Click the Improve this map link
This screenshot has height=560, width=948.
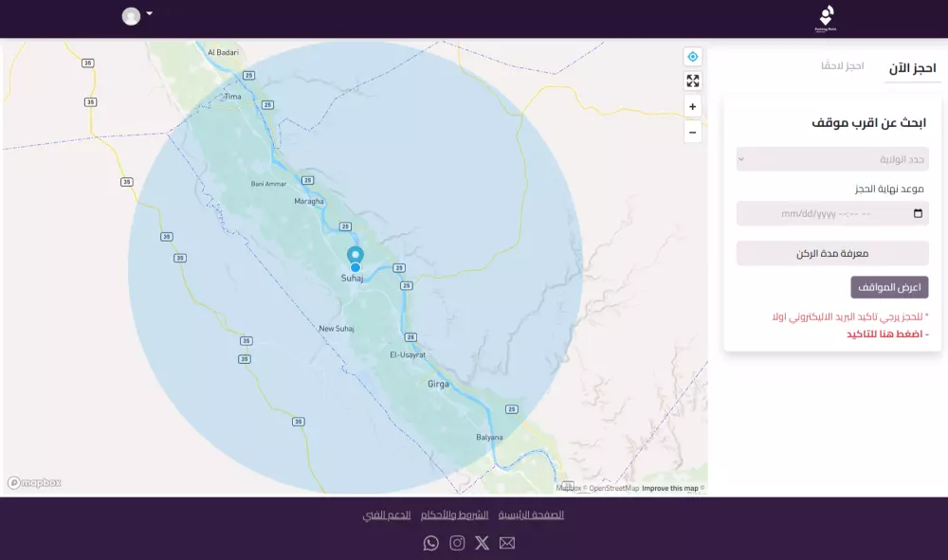(670, 488)
